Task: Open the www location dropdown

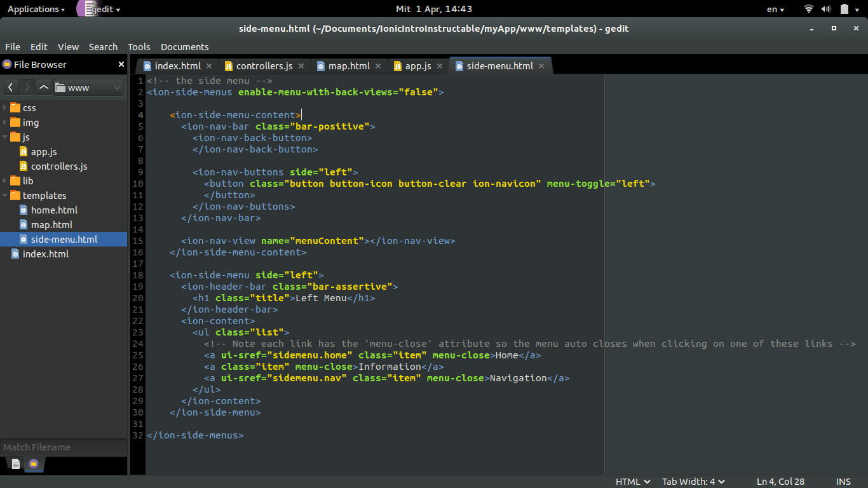Action: pos(88,87)
